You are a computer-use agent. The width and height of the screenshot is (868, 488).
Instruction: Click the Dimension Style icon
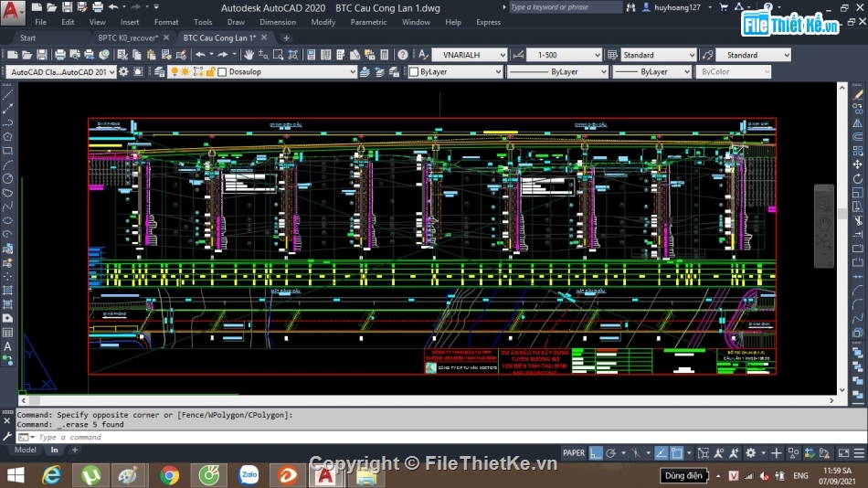click(518, 55)
